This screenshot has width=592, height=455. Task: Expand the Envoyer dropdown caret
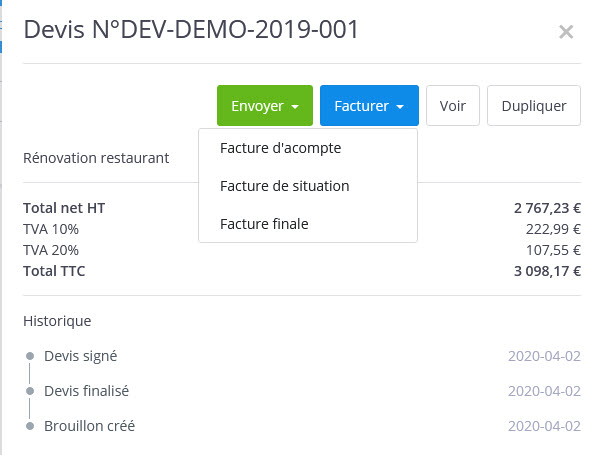click(295, 106)
